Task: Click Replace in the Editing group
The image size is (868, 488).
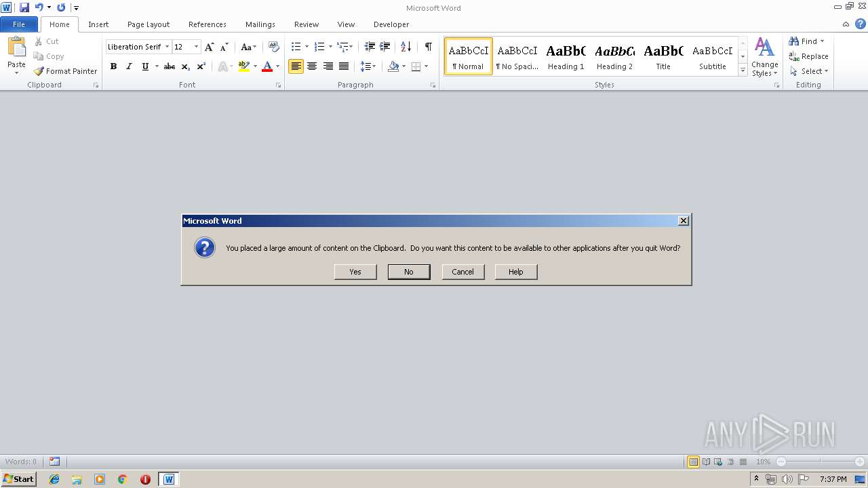Action: 808,56
